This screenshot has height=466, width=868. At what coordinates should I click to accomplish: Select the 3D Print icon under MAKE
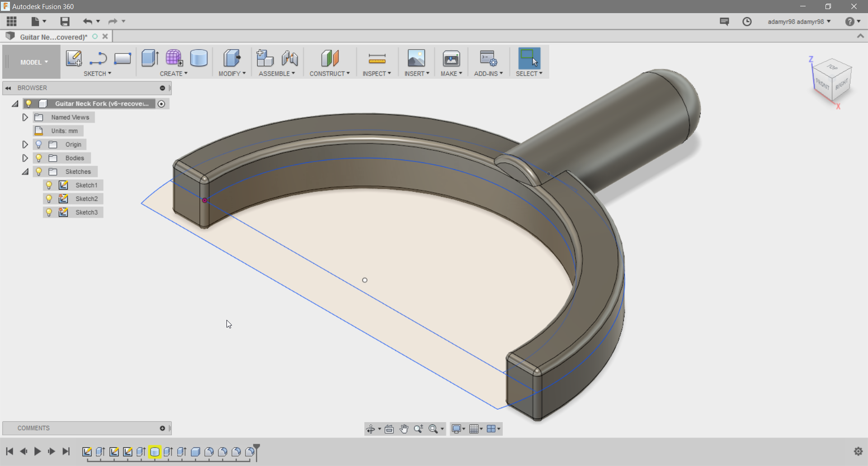(451, 59)
